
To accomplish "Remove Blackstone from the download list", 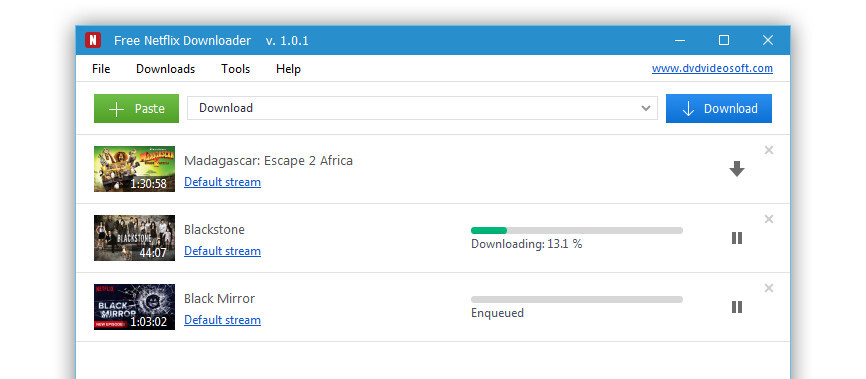I will coord(769,219).
